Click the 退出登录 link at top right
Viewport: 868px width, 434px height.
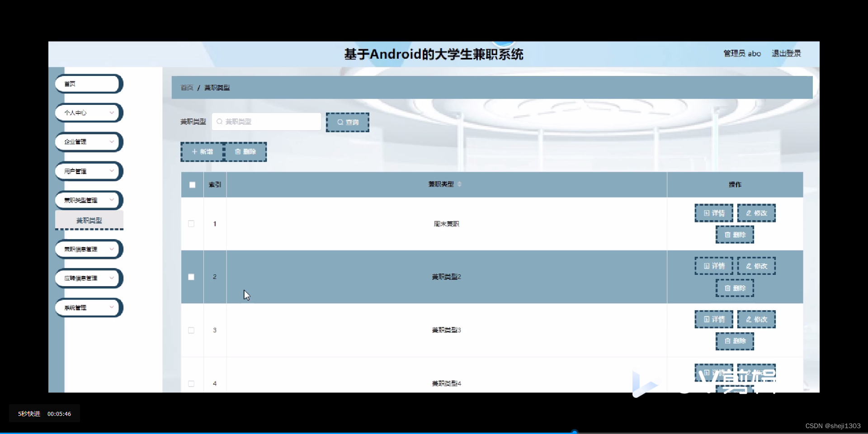(786, 53)
